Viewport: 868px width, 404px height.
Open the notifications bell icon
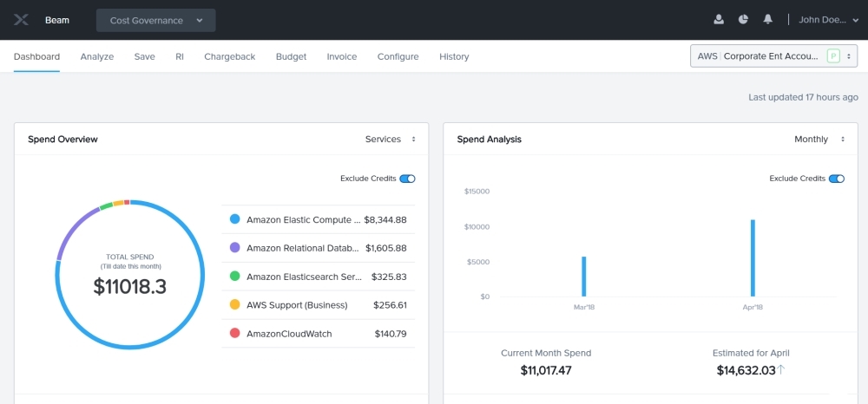point(768,20)
